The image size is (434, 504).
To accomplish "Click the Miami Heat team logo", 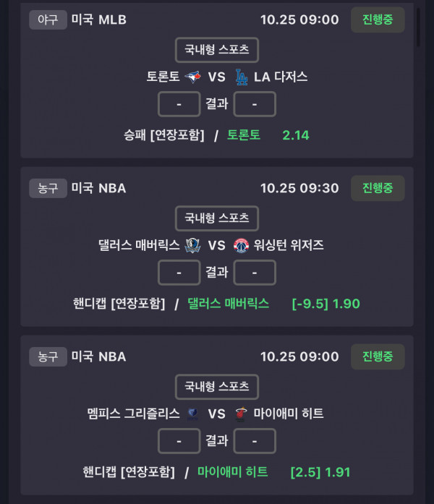I will [241, 414].
